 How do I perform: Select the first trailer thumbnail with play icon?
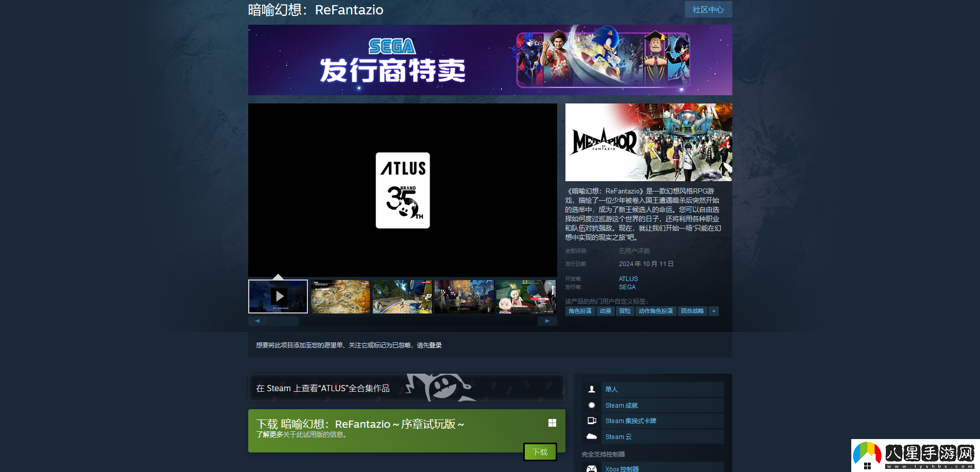pyautogui.click(x=278, y=296)
